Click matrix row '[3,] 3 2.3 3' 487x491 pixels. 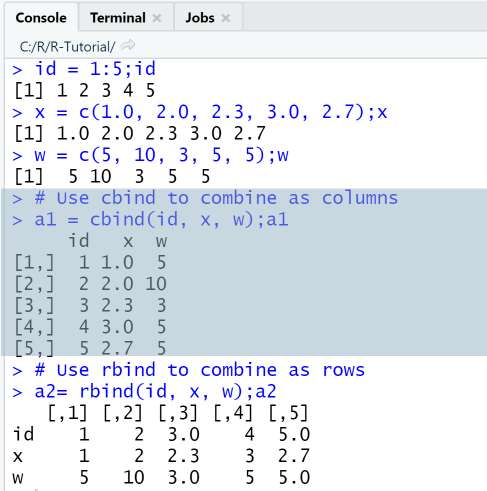coord(90,305)
